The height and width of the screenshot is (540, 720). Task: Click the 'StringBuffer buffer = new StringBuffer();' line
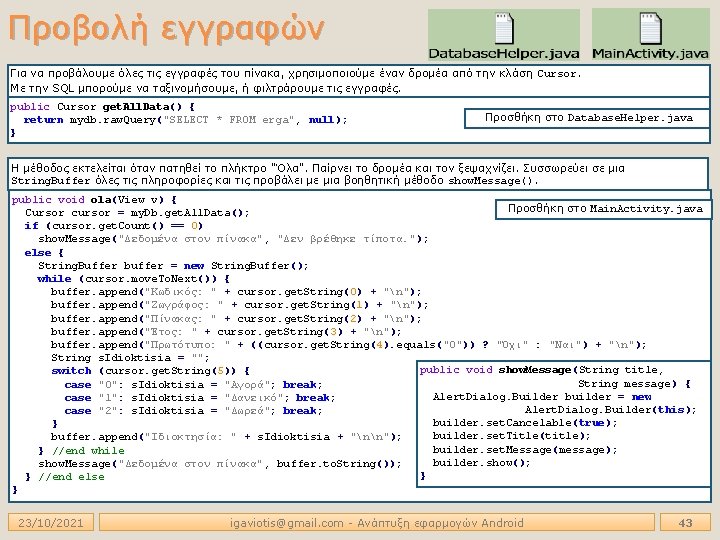point(173,266)
